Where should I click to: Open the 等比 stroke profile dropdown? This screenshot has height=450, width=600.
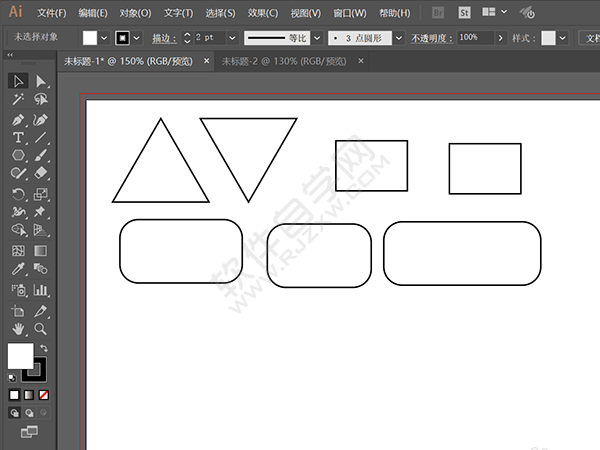pos(315,37)
